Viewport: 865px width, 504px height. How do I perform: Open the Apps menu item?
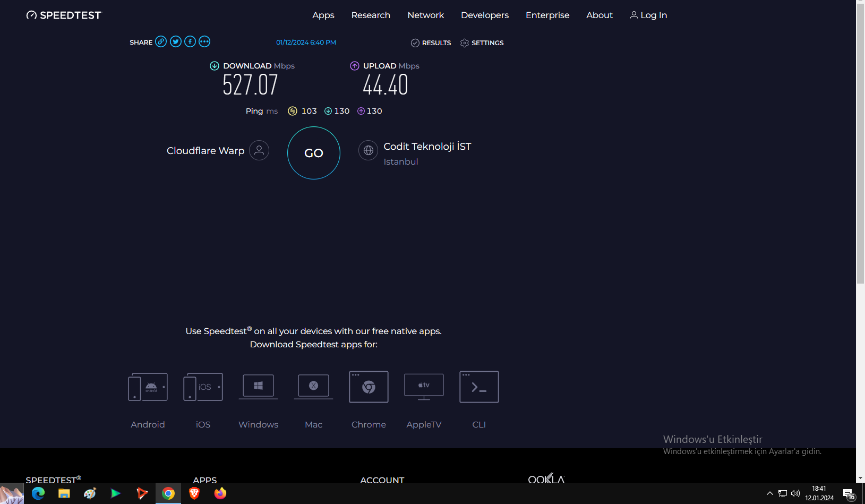(323, 15)
